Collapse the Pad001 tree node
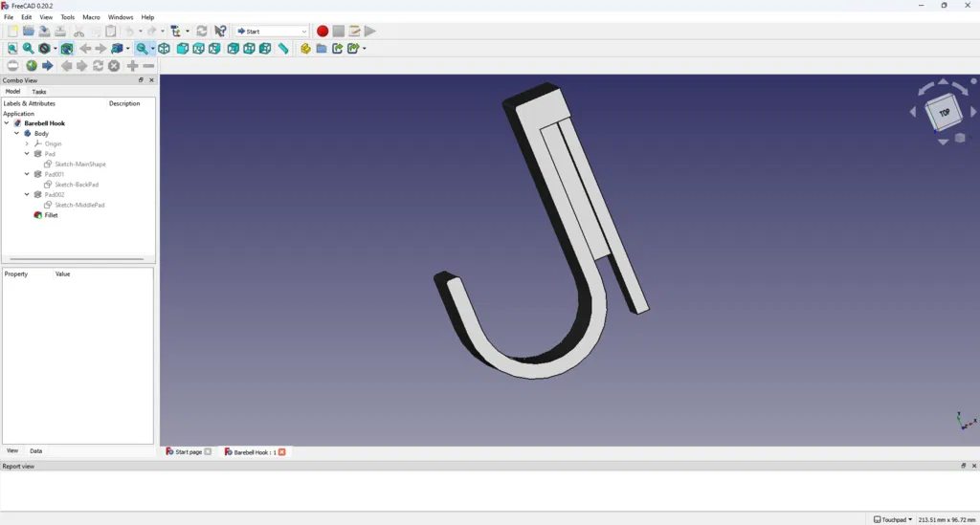Image resolution: width=980 pixels, height=525 pixels. click(27, 174)
